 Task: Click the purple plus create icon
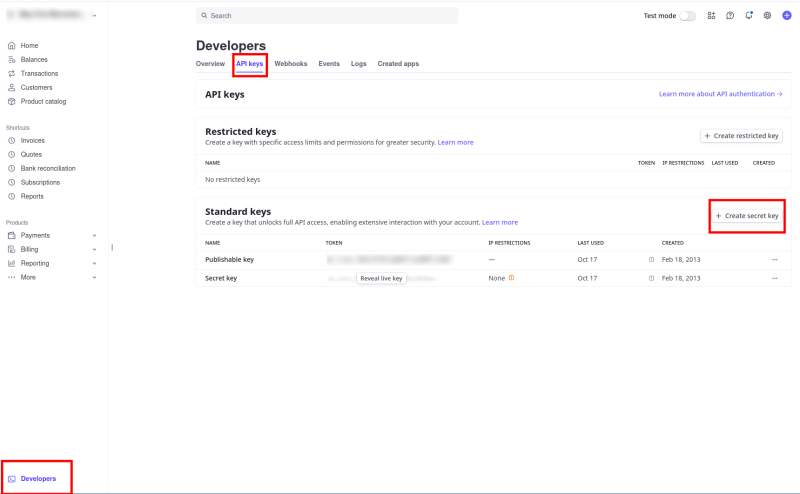pos(786,16)
